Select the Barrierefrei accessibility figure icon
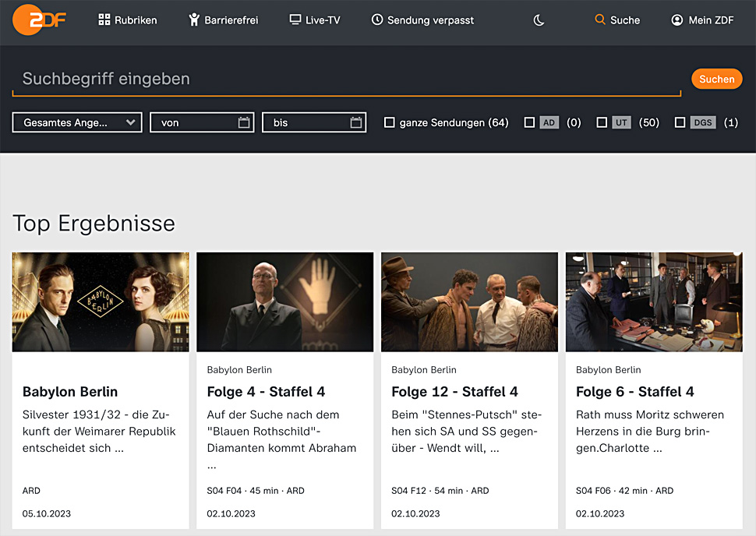 (x=194, y=19)
